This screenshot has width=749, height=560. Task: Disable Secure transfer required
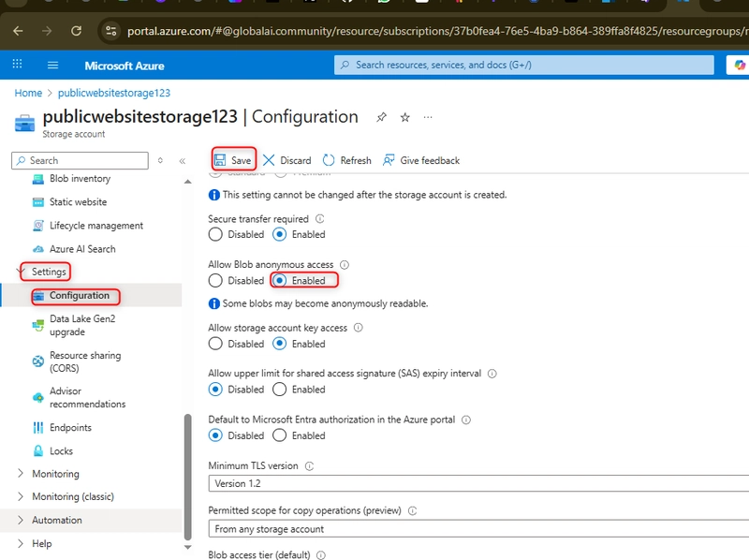click(x=215, y=235)
